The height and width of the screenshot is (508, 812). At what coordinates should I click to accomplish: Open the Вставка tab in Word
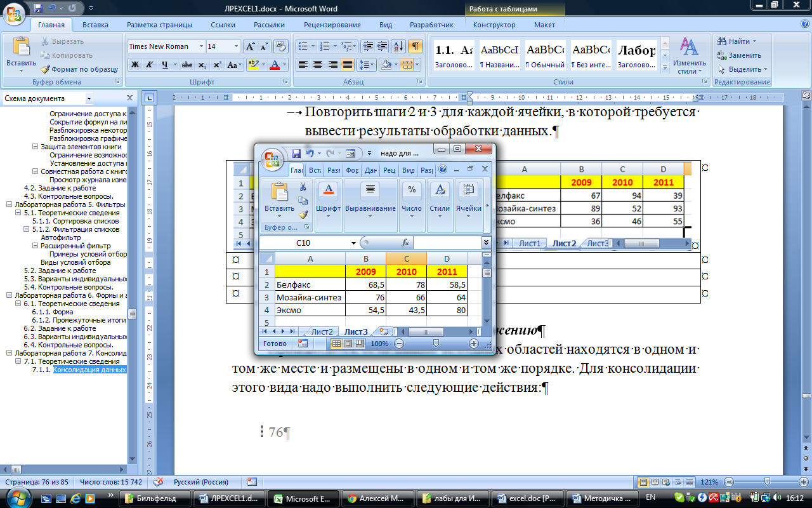(x=95, y=25)
